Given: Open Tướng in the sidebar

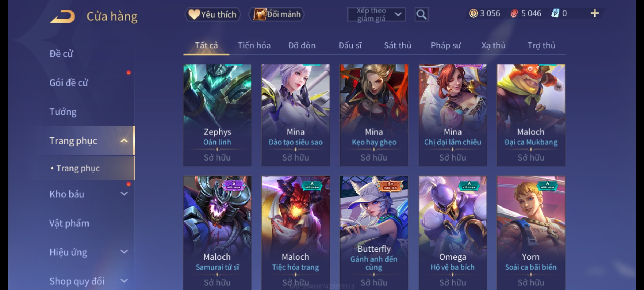Looking at the screenshot, I should [63, 112].
